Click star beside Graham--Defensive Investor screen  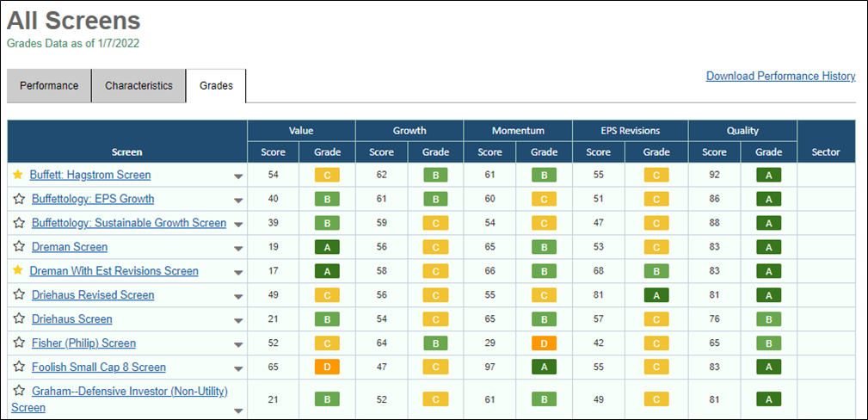[20, 391]
